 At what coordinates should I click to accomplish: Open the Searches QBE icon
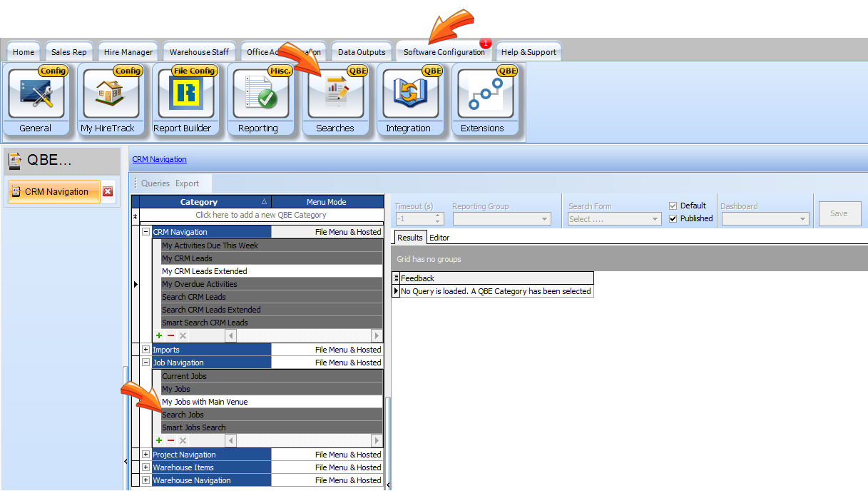(335, 93)
